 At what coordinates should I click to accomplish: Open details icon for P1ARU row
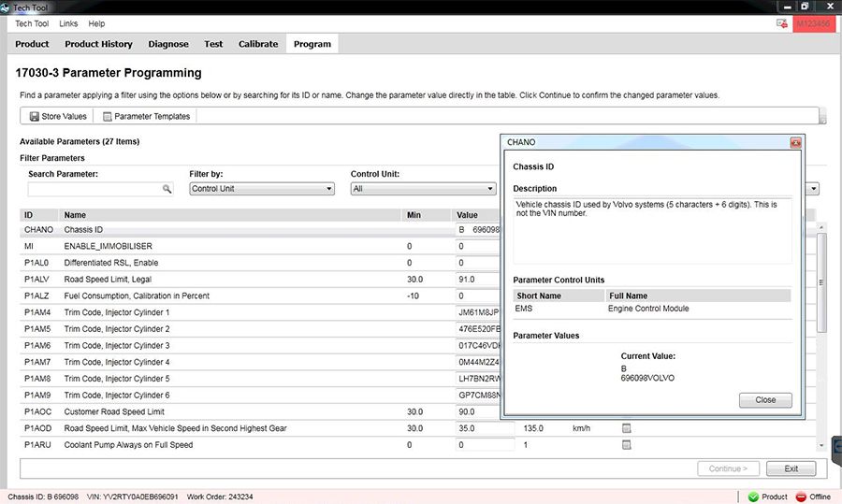coord(627,445)
